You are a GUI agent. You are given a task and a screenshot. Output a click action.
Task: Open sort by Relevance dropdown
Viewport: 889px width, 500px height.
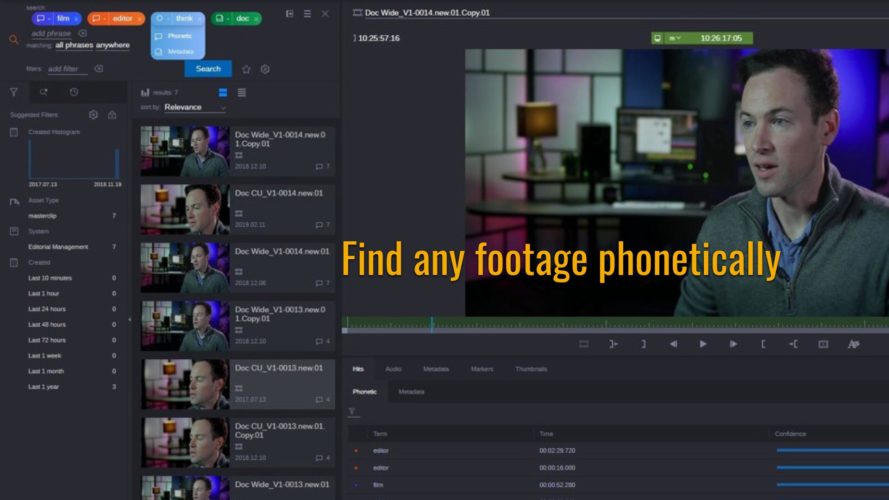tap(195, 107)
